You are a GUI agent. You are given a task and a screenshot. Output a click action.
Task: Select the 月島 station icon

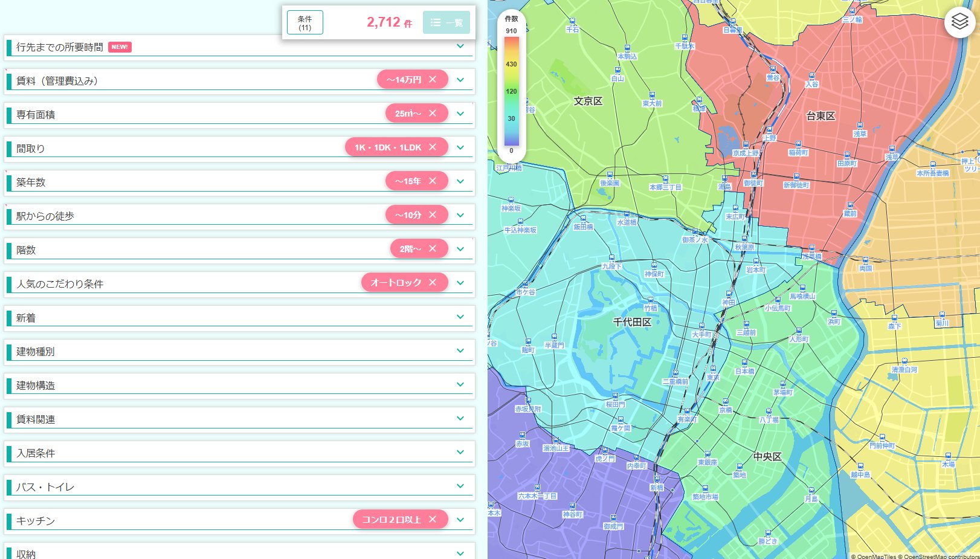click(811, 491)
